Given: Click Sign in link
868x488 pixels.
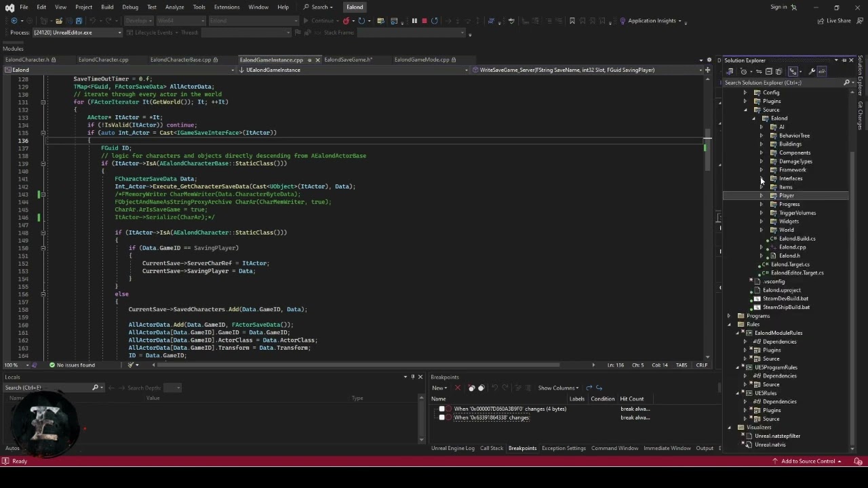Looking at the screenshot, I should [x=778, y=7].
